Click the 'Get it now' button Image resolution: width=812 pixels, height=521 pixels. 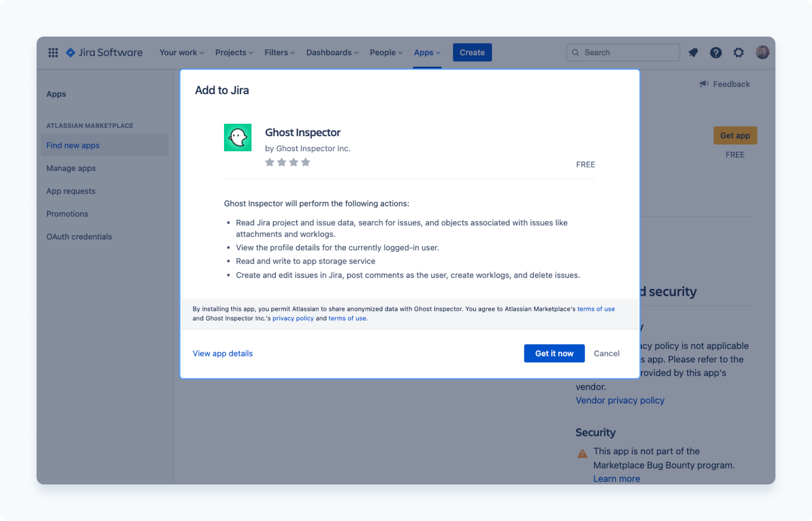554,353
